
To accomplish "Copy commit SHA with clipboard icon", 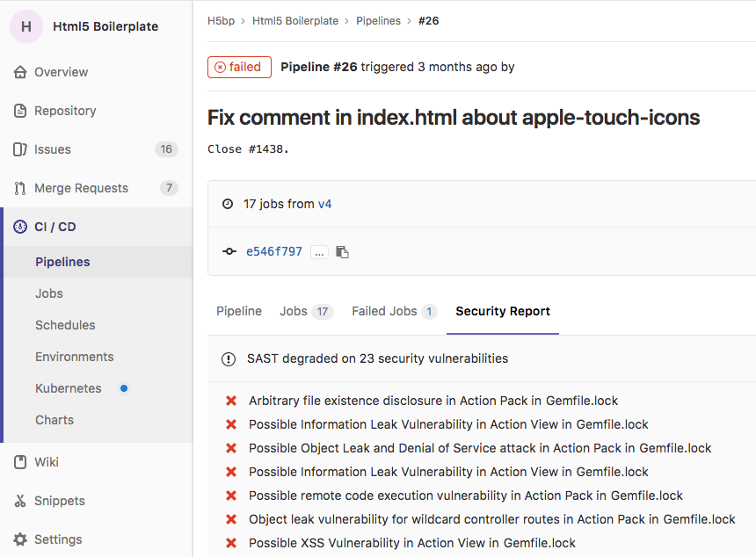I will (343, 252).
